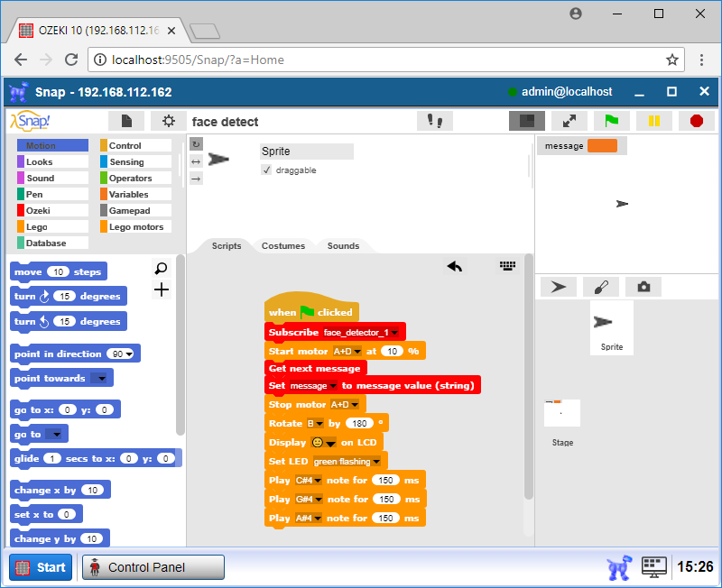The width and height of the screenshot is (722, 588).
Task: Open the Variables block category
Action: (136, 194)
